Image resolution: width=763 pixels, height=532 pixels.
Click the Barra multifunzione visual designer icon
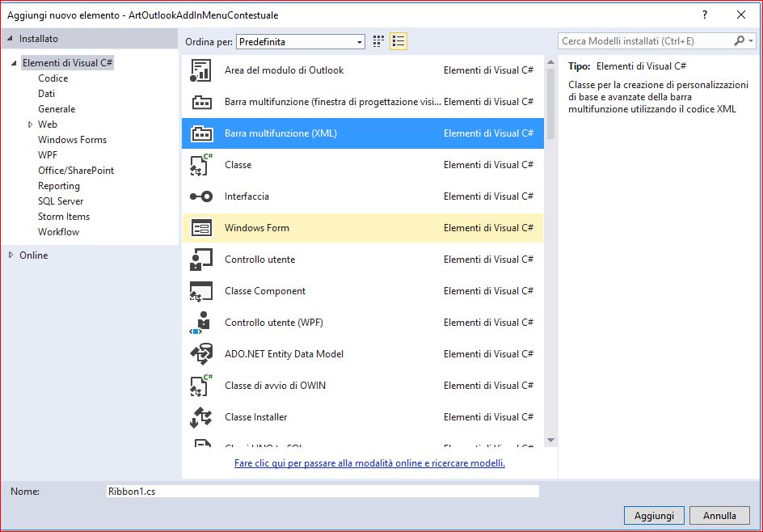[201, 102]
